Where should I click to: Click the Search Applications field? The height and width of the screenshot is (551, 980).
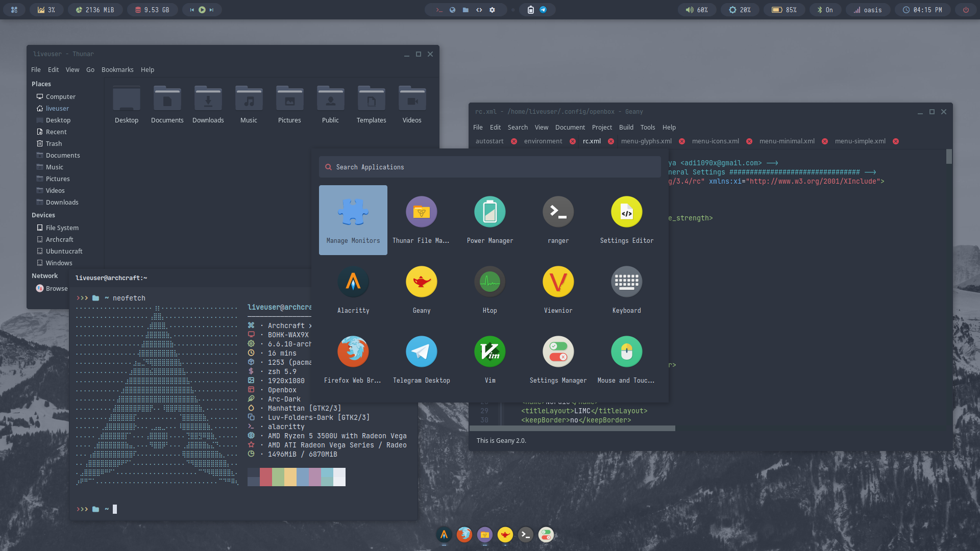(490, 167)
